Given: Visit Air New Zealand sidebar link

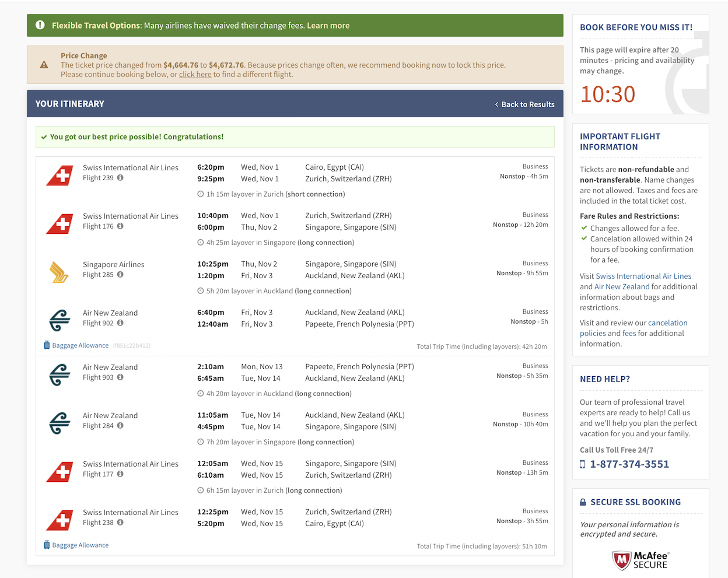Looking at the screenshot, I should (x=622, y=287).
